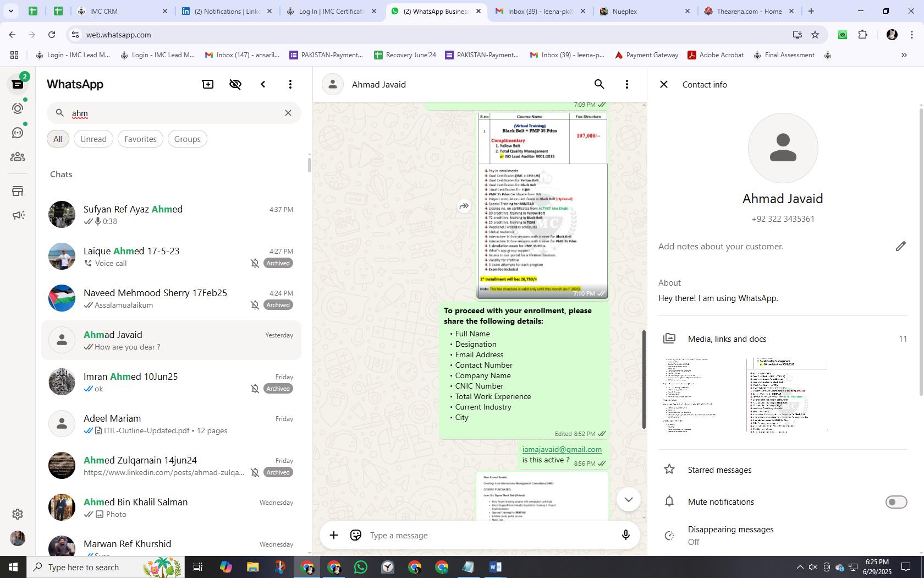924x578 pixels.
Task: Open Ahmed Zulqarnain 14jun24 chat
Action: click(x=172, y=466)
